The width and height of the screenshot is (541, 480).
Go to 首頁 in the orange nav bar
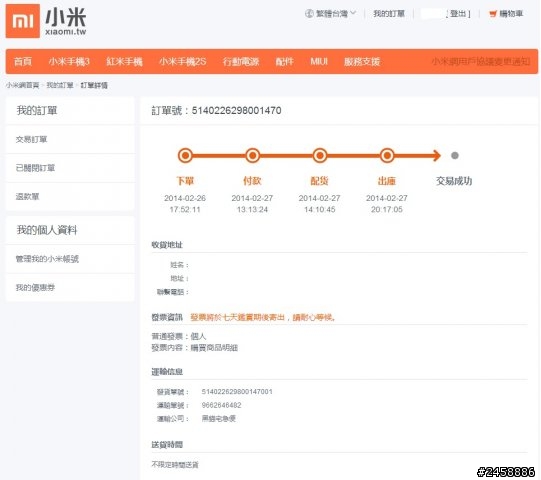tap(23, 62)
